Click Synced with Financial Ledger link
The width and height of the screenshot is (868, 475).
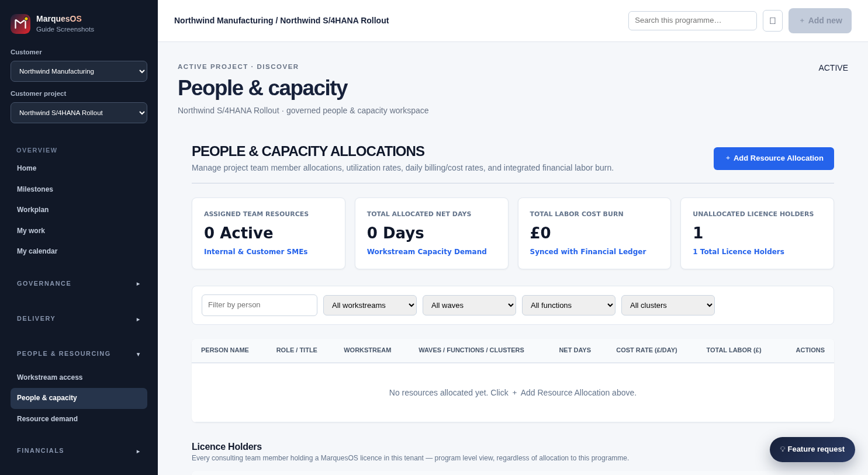tap(588, 252)
